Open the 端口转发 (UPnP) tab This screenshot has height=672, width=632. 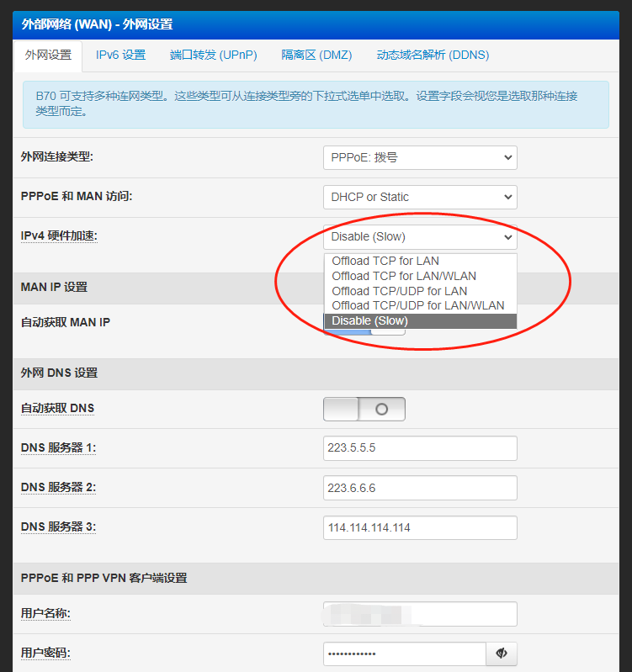pos(213,55)
